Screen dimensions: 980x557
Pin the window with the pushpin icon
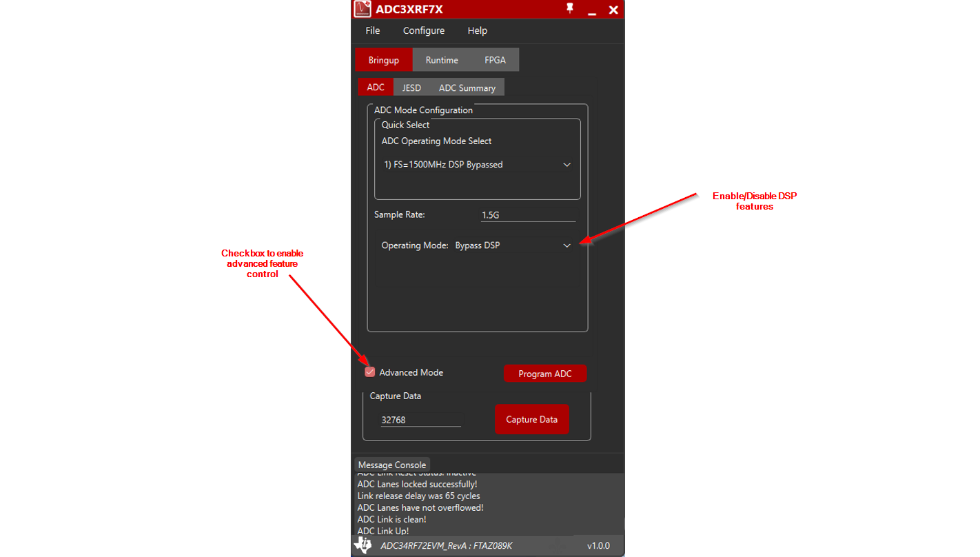coord(570,9)
